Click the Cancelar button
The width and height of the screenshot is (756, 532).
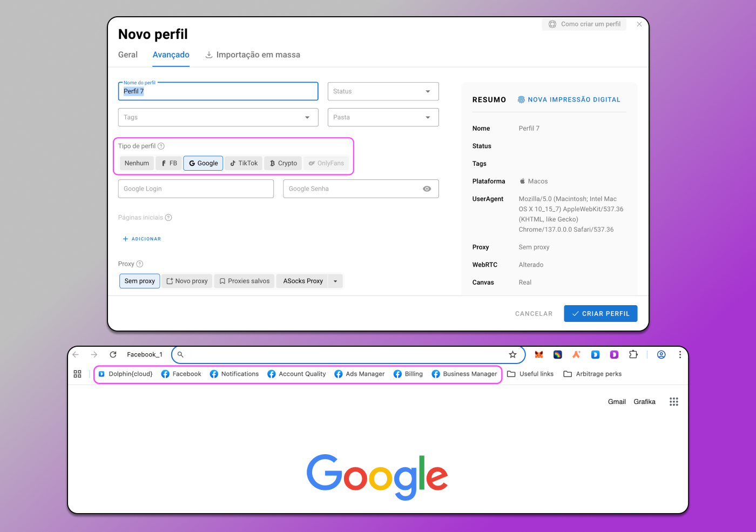pyautogui.click(x=534, y=313)
